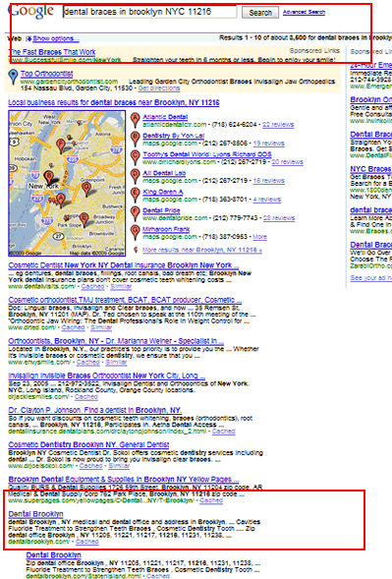Click the Google logo
The height and width of the screenshot is (579, 392).
(30, 12)
